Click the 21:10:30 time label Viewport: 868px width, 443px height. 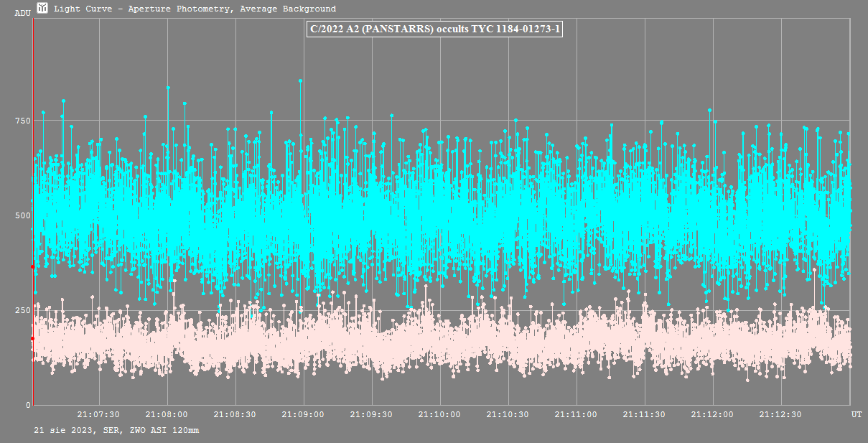(508, 414)
